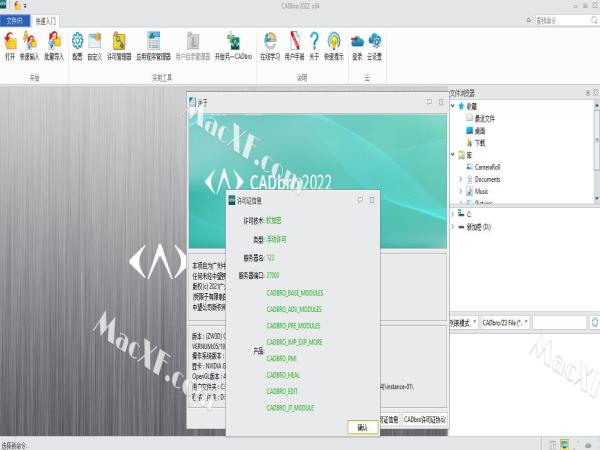Collapse the 收藏 favorites tree node
This screenshot has height=450, width=600.
(x=453, y=106)
